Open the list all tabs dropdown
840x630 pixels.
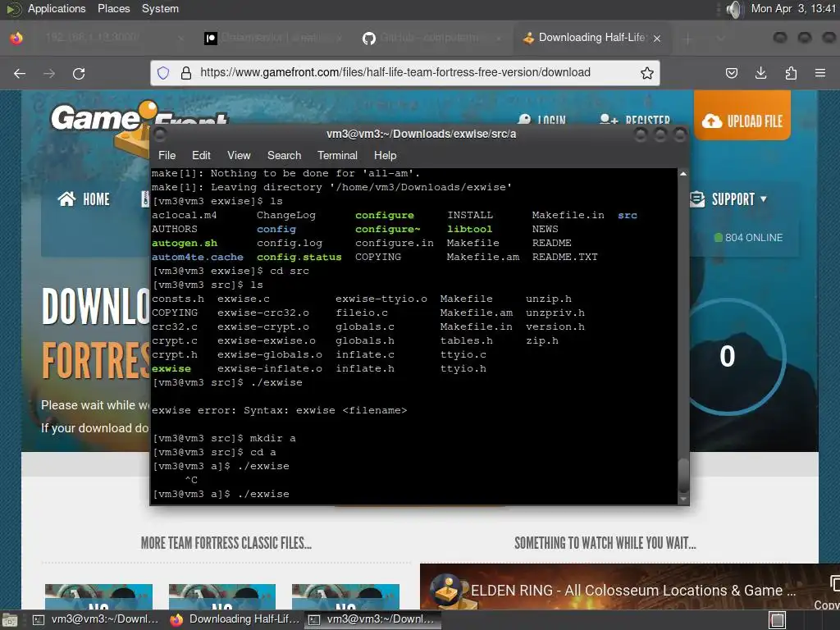720,39
